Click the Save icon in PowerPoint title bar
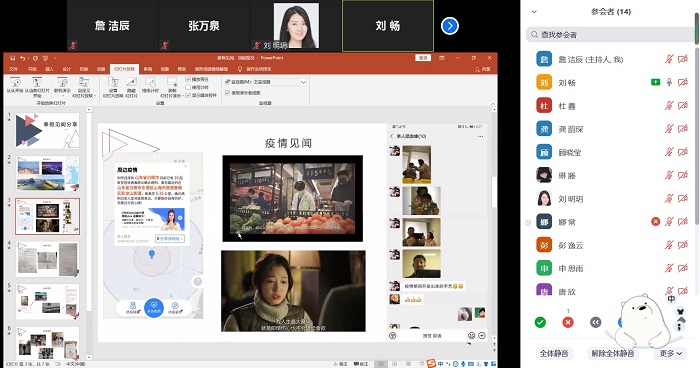This screenshot has width=700, height=368. [12, 58]
